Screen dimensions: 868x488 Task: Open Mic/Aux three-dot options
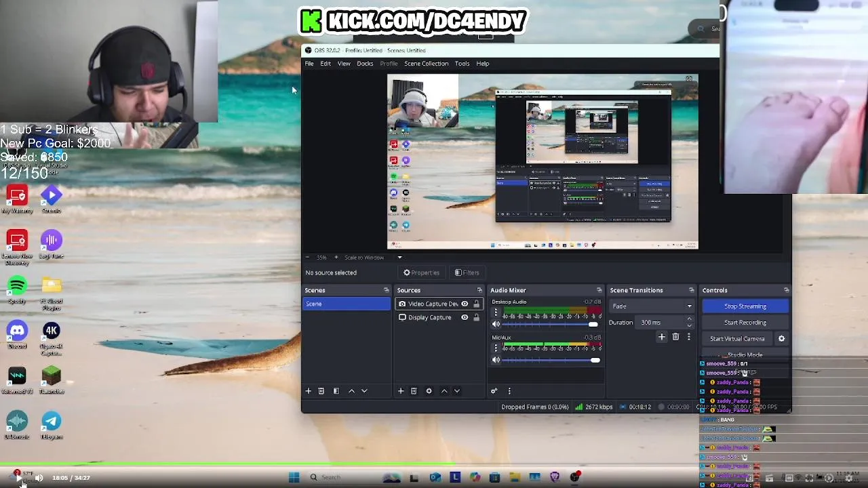[x=496, y=348]
